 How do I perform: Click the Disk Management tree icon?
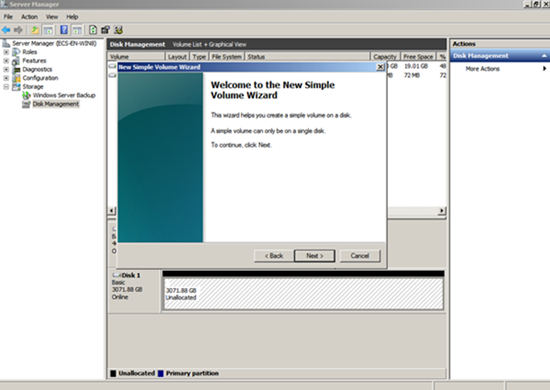coord(26,104)
